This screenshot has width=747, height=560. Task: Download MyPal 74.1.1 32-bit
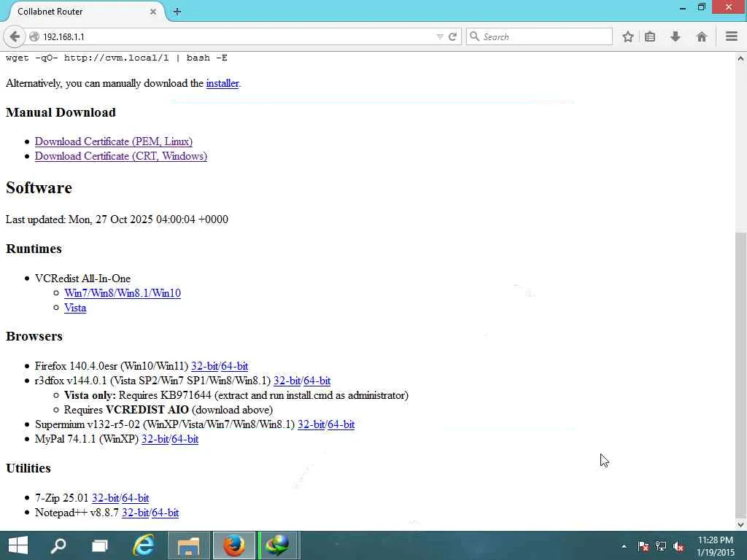(x=155, y=439)
